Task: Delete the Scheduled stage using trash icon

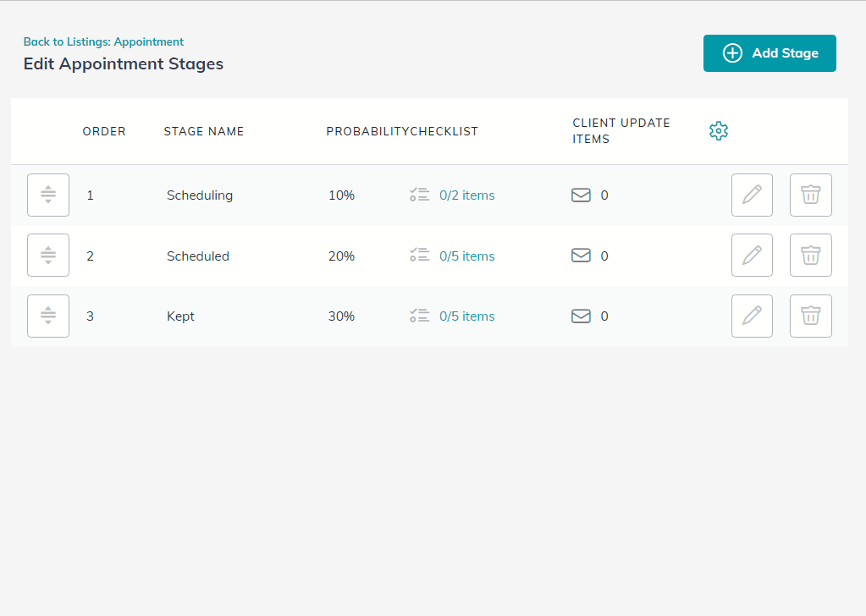Action: click(810, 255)
